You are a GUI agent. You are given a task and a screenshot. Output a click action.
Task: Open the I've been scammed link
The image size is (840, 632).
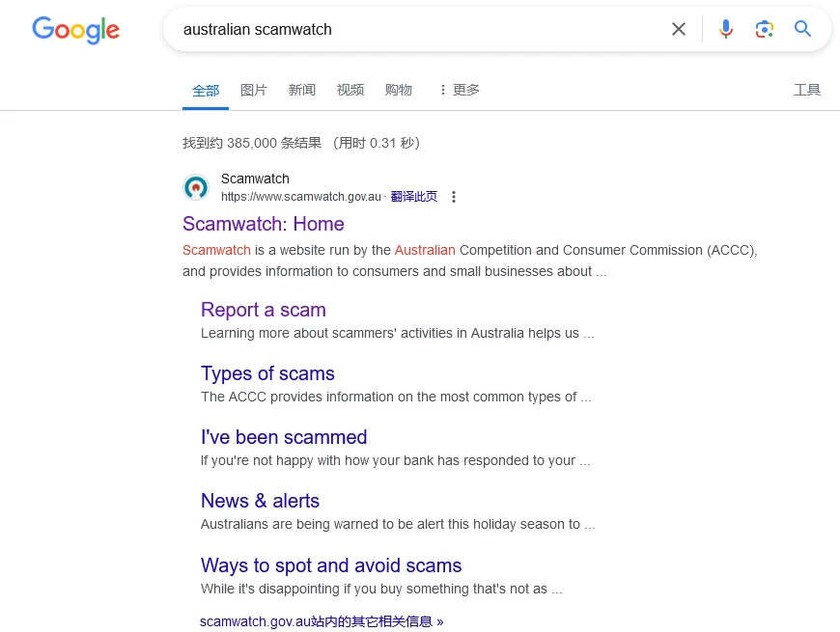(284, 437)
